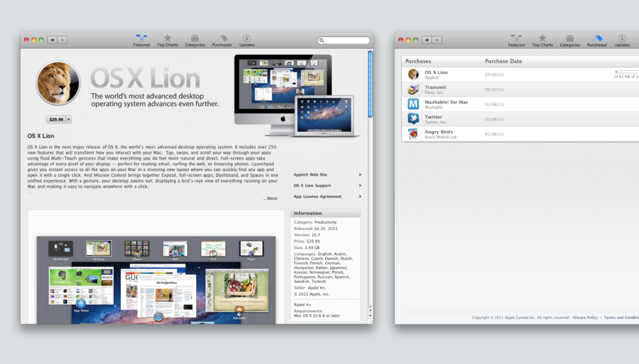Select OS X Lion name in Purchases

click(x=436, y=72)
